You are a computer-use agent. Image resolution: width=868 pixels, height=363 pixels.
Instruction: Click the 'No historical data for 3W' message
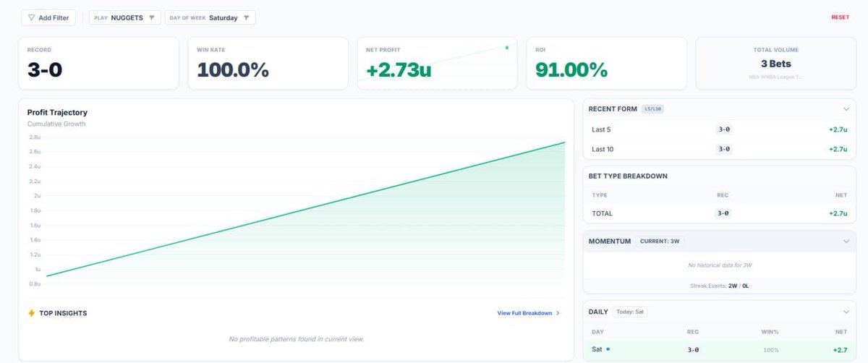[x=719, y=265]
